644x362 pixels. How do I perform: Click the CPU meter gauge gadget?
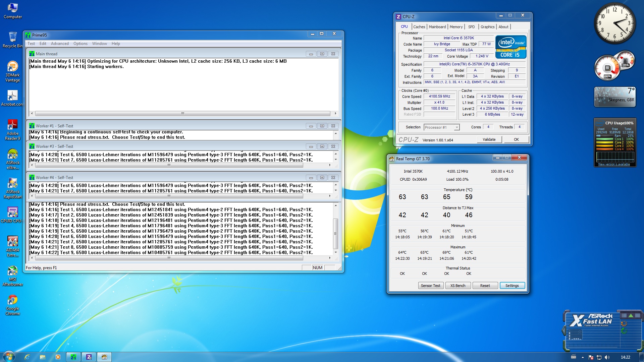point(614,66)
